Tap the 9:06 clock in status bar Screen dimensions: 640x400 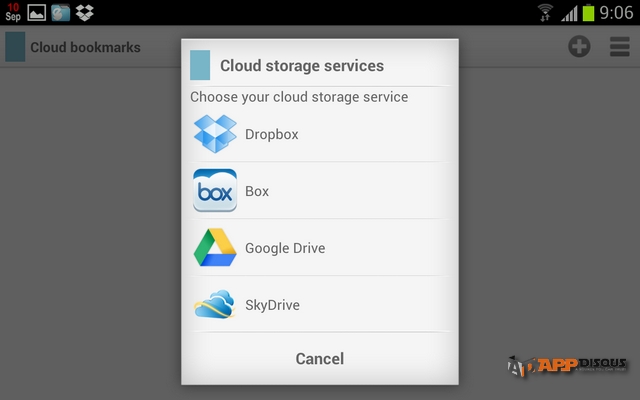(x=617, y=12)
